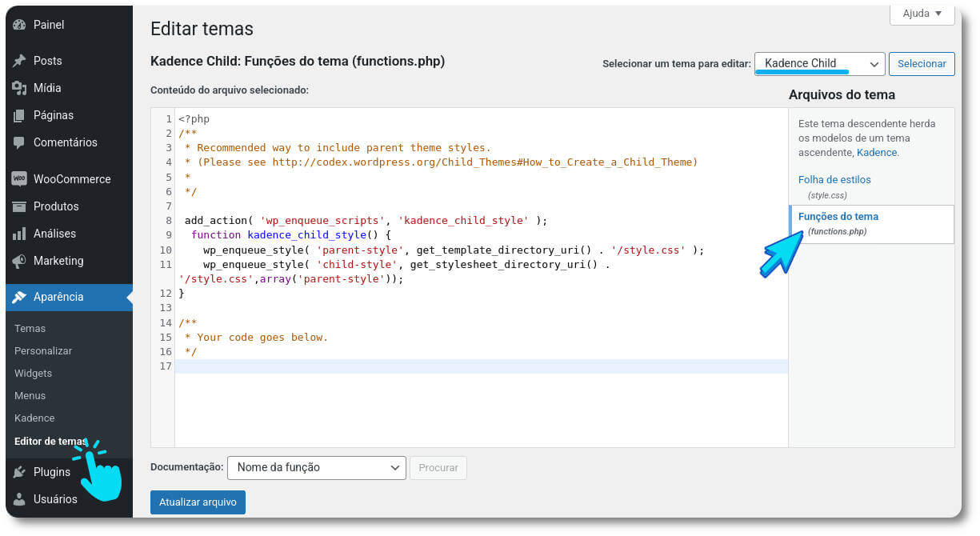
Task: Click the Editar temas page heading
Action: click(x=202, y=29)
